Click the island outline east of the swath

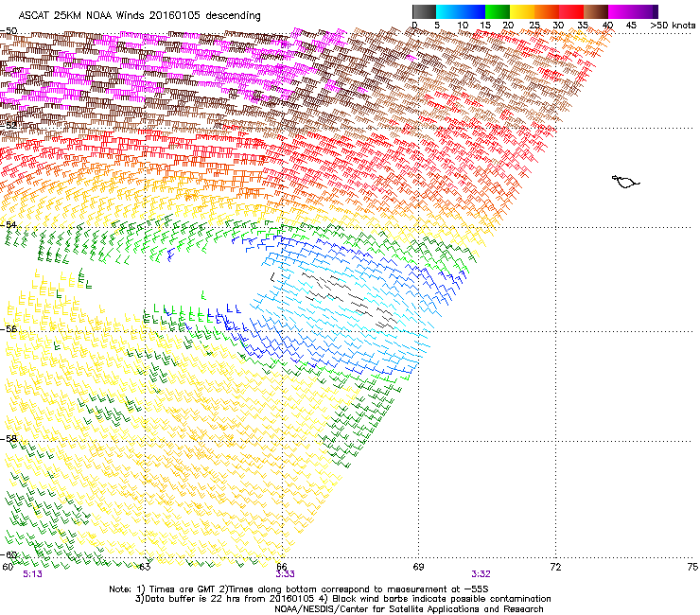[625, 182]
